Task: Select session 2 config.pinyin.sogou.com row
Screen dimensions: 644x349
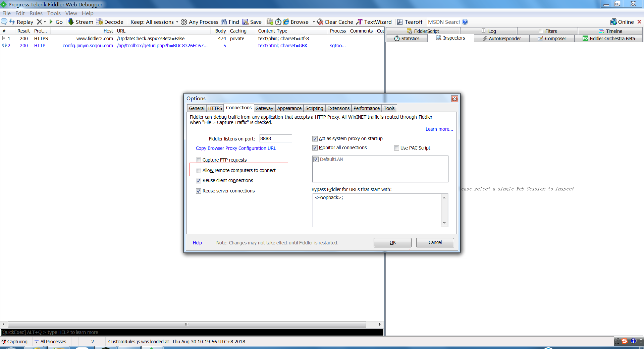Action: point(192,46)
